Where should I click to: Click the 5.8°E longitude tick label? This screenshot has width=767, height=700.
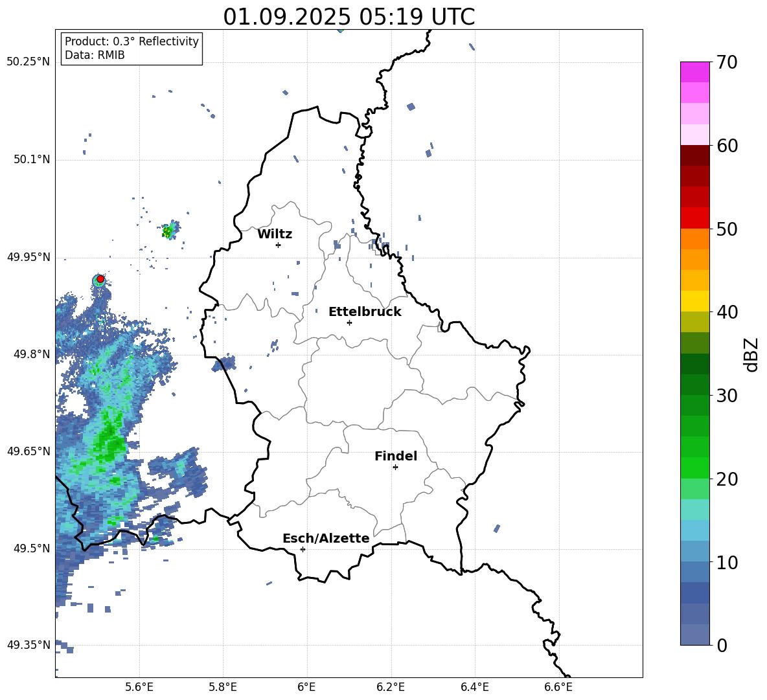(223, 687)
